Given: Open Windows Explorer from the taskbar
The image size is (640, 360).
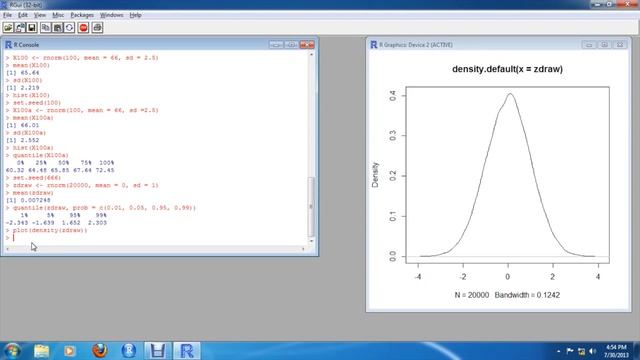Looking at the screenshot, I should pyautogui.click(x=41, y=351).
